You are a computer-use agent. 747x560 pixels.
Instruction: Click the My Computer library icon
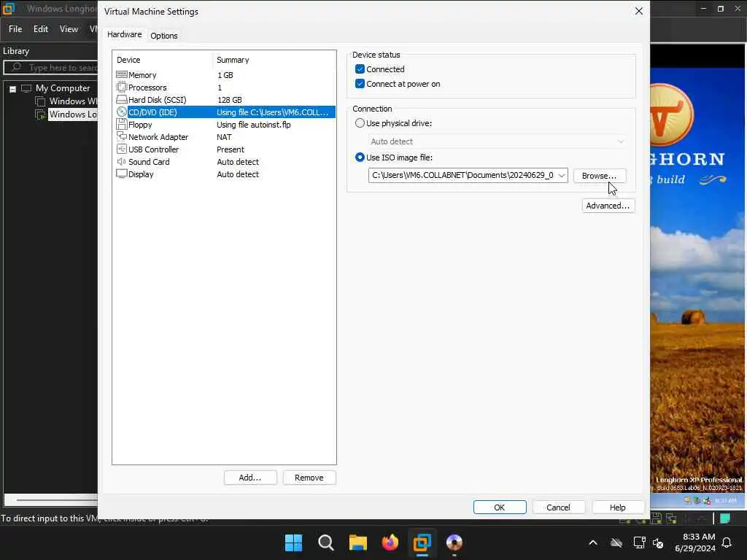point(26,88)
